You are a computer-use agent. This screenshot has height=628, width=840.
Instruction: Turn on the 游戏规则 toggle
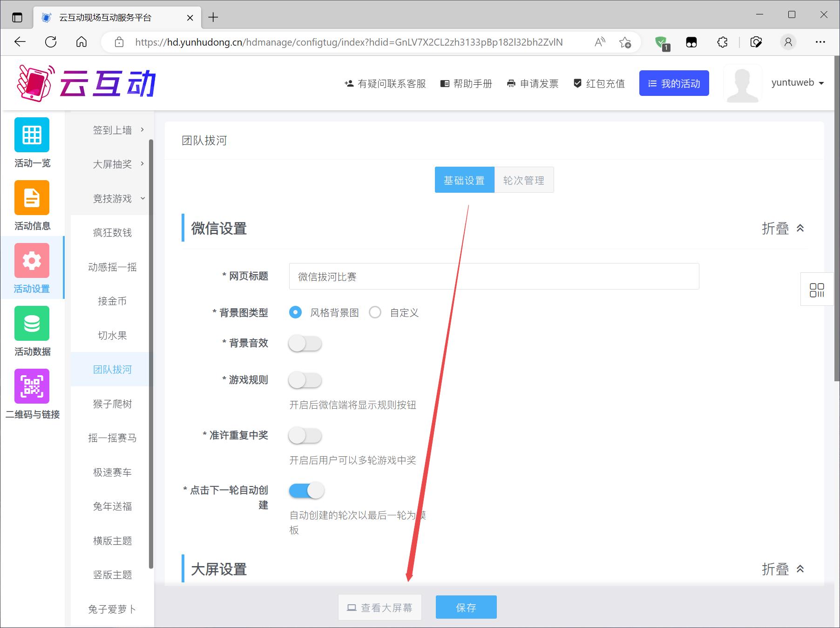305,380
